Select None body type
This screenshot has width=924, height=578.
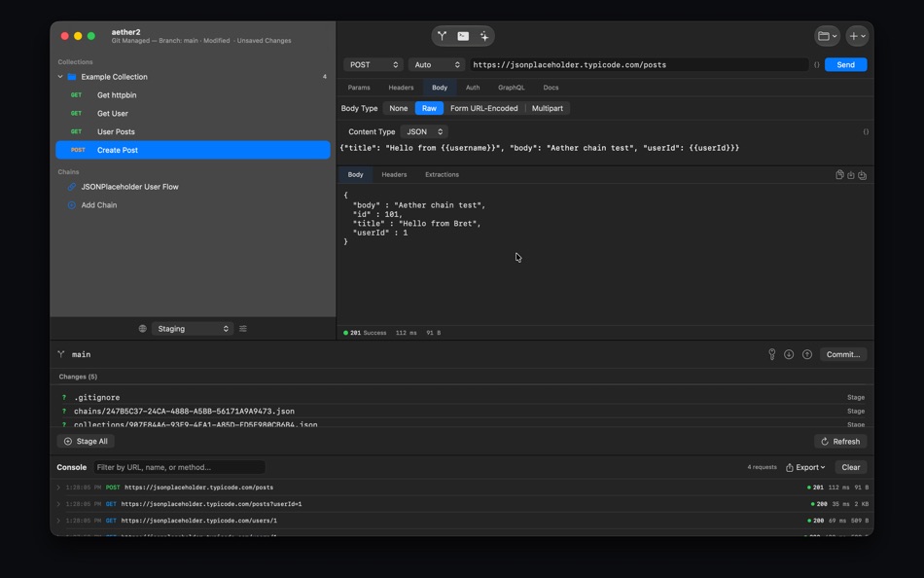(399, 109)
